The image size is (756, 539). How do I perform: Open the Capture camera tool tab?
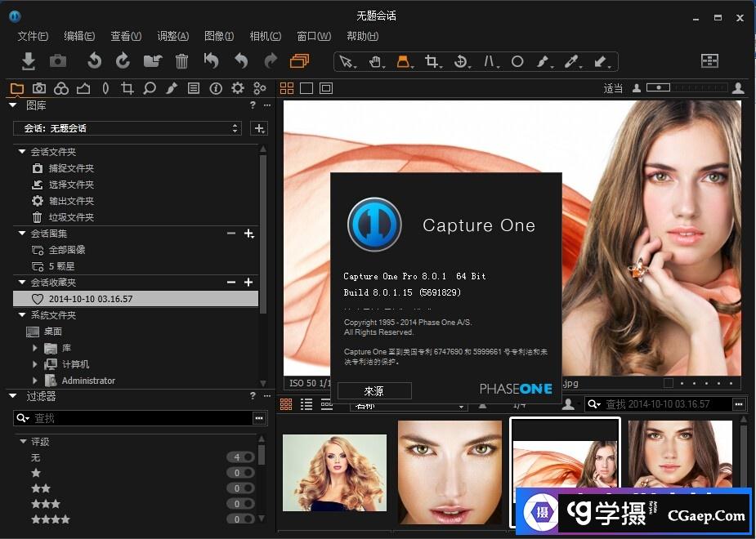pos(38,88)
